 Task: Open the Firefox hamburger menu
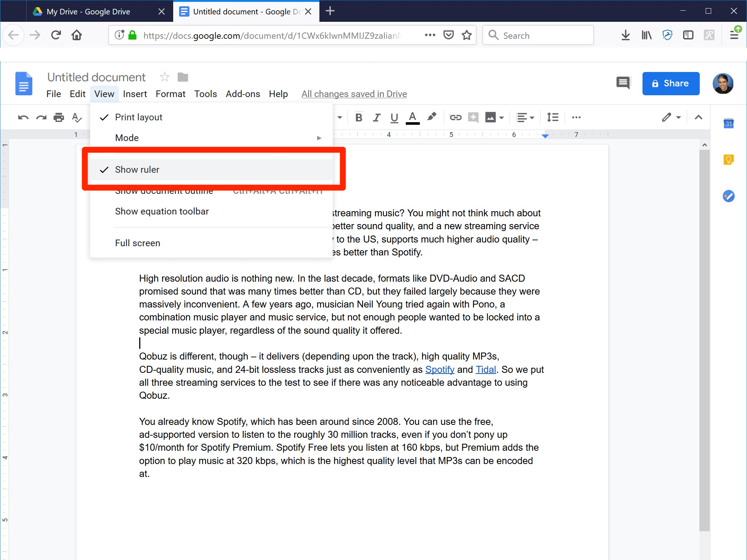coord(734,35)
